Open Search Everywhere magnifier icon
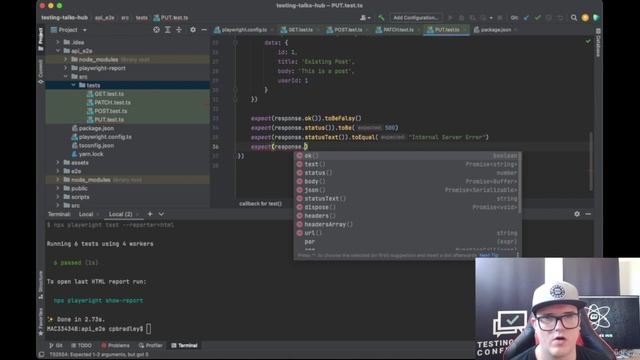640x360 pixels. (574, 18)
